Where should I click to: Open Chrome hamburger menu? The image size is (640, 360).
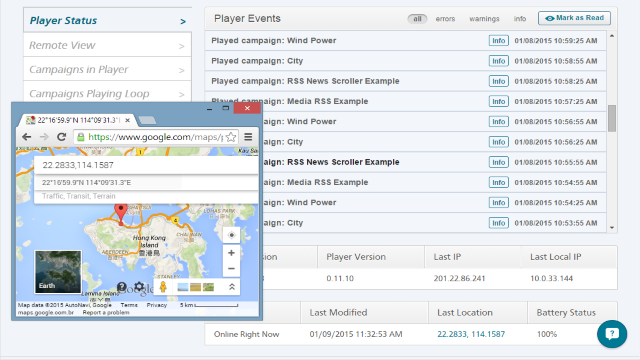[248, 137]
